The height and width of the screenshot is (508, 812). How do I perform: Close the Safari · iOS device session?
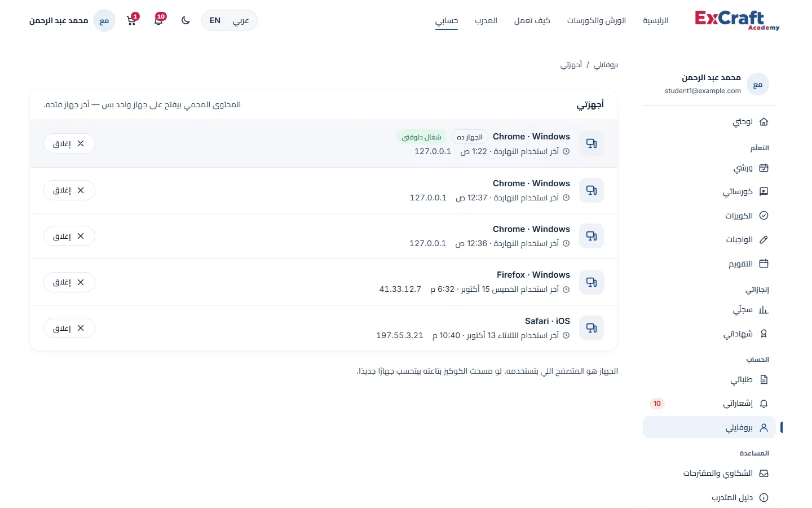(69, 328)
